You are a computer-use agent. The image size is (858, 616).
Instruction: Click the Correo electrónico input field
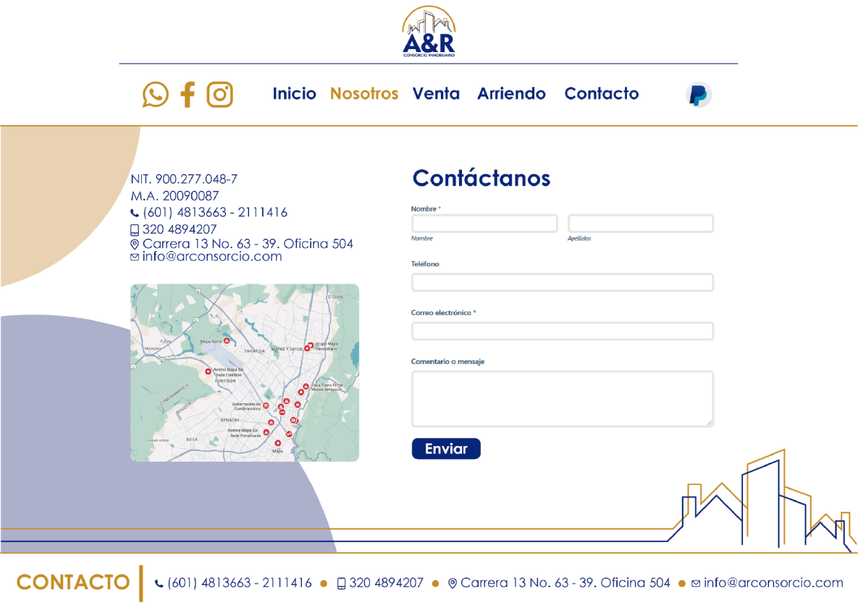pos(563,332)
